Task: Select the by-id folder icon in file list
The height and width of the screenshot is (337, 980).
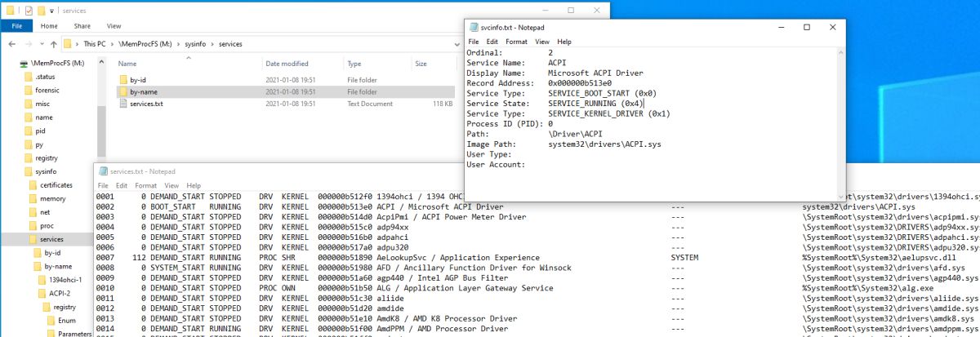Action: (x=122, y=79)
